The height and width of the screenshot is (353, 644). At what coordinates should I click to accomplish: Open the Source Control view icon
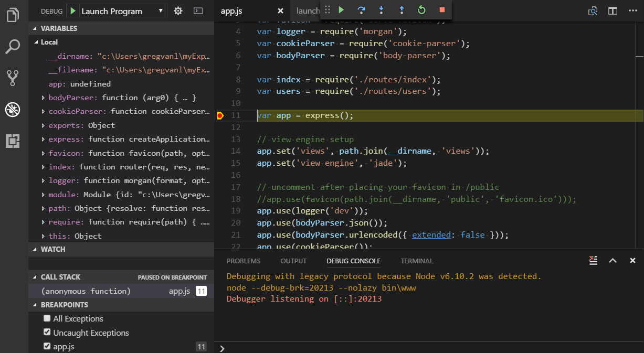13,78
